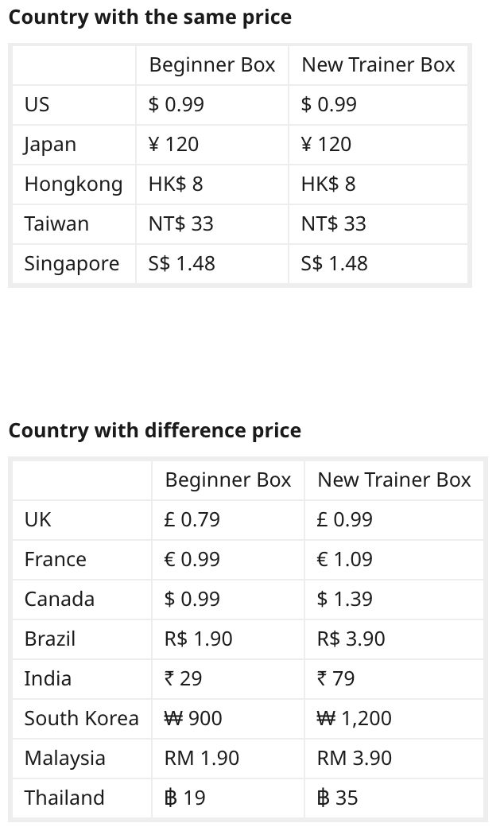Click the Hongkong country cell
This screenshot has width=504, height=827.
pos(73,184)
